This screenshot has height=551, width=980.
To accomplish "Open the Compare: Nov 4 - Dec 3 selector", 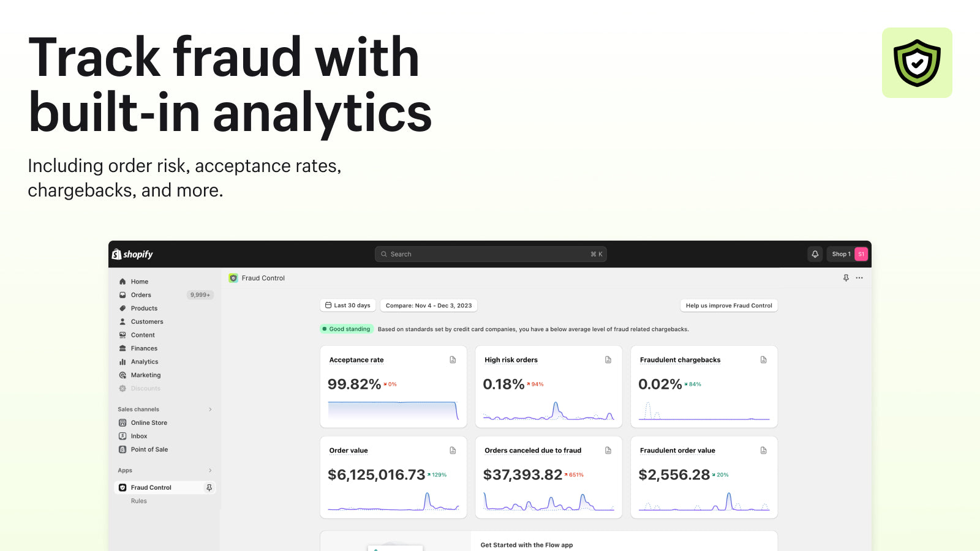I will (428, 305).
